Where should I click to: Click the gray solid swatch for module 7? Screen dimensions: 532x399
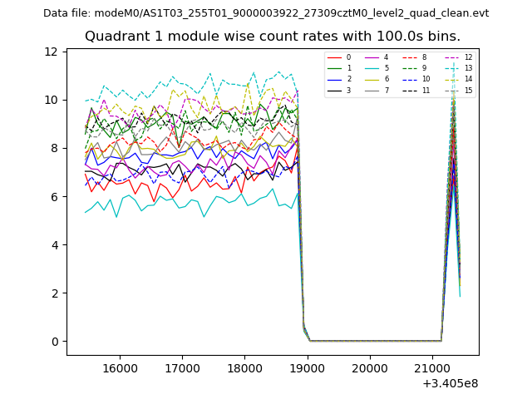pos(372,90)
